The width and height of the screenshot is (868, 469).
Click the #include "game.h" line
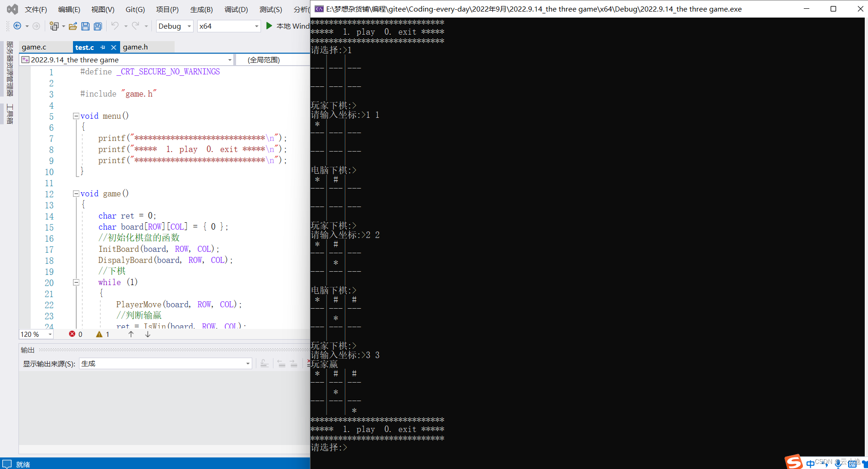pyautogui.click(x=118, y=94)
